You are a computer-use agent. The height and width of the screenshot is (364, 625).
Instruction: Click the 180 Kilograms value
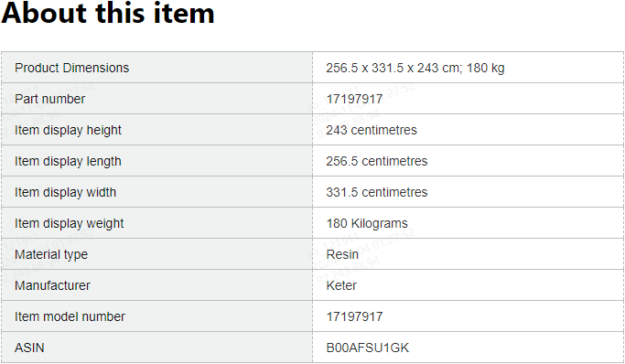(367, 223)
